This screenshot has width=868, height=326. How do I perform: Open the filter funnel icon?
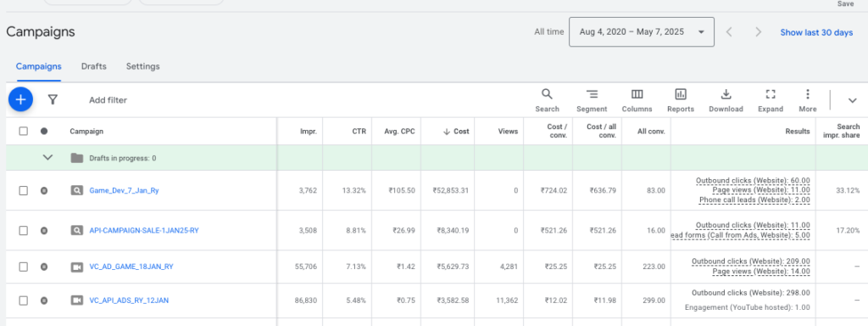(x=53, y=100)
